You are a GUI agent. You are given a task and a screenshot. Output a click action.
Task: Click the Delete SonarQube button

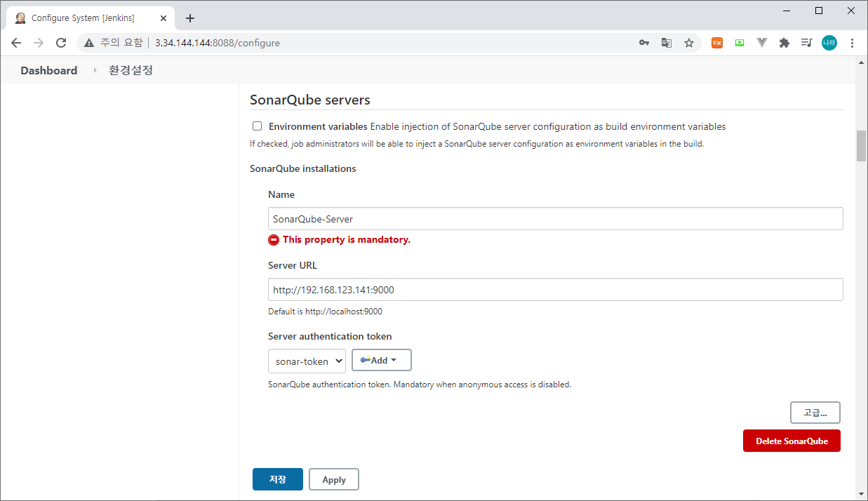[x=792, y=441]
